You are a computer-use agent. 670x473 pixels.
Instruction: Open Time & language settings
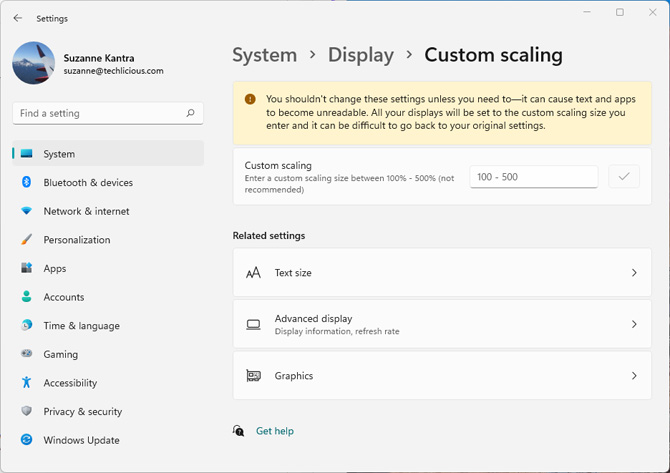pos(108,325)
